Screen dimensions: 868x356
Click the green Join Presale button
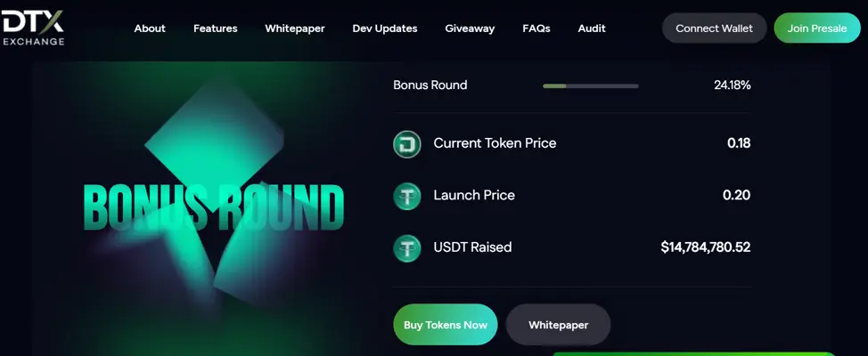817,28
